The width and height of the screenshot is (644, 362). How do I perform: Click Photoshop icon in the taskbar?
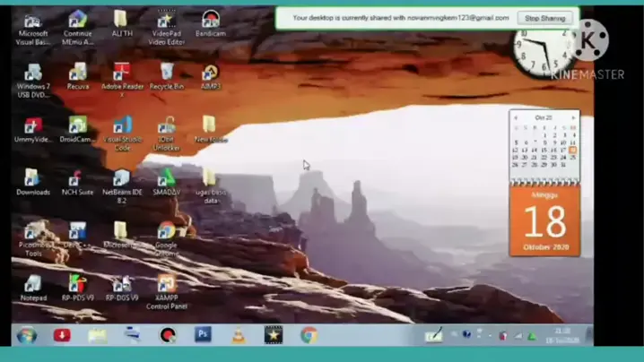[203, 335]
